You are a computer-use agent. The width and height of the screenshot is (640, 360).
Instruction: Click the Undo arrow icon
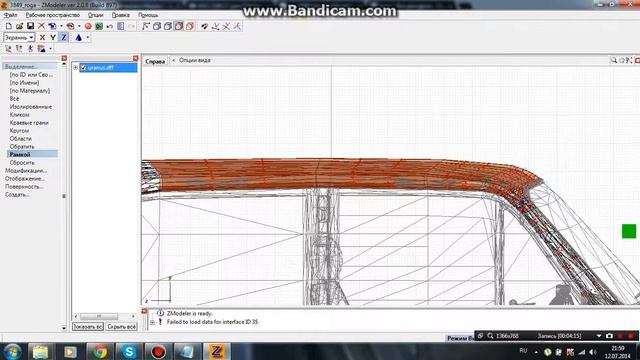coord(109,26)
